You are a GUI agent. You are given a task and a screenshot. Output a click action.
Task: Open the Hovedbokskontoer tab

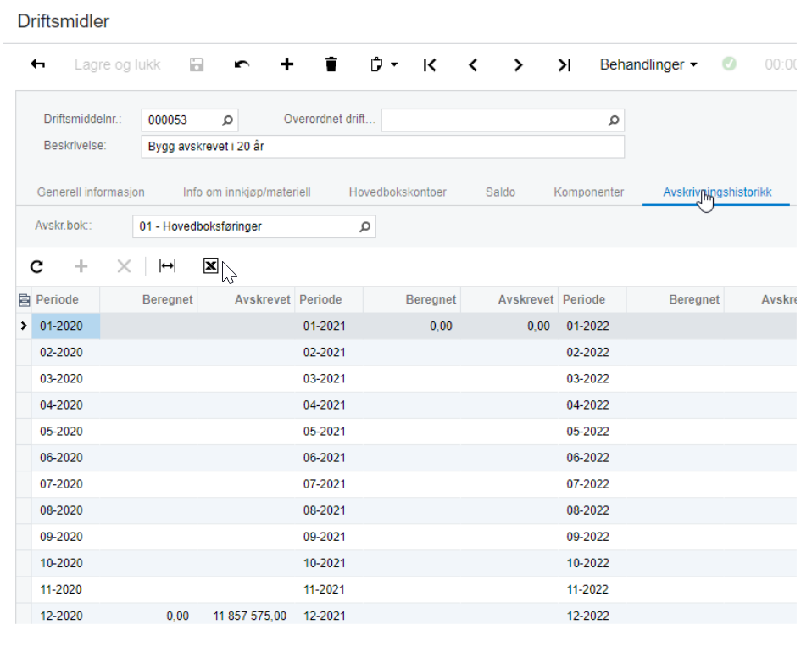coord(398,192)
